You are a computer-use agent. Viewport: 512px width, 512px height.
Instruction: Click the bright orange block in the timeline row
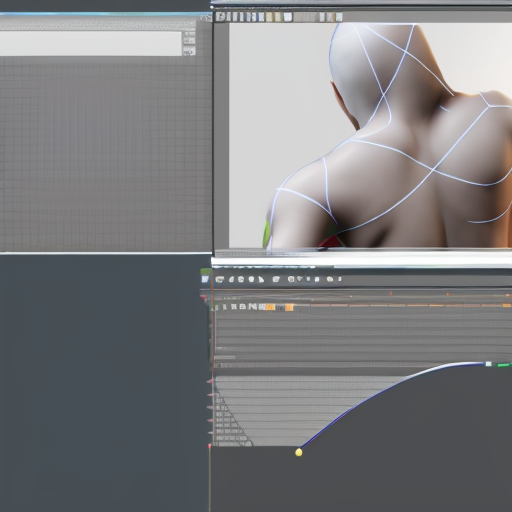pos(289,307)
